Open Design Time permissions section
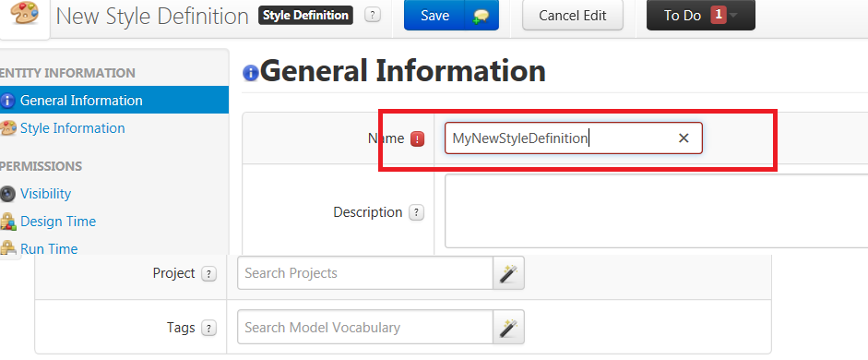Image resolution: width=868 pixels, height=360 pixels. point(58,221)
